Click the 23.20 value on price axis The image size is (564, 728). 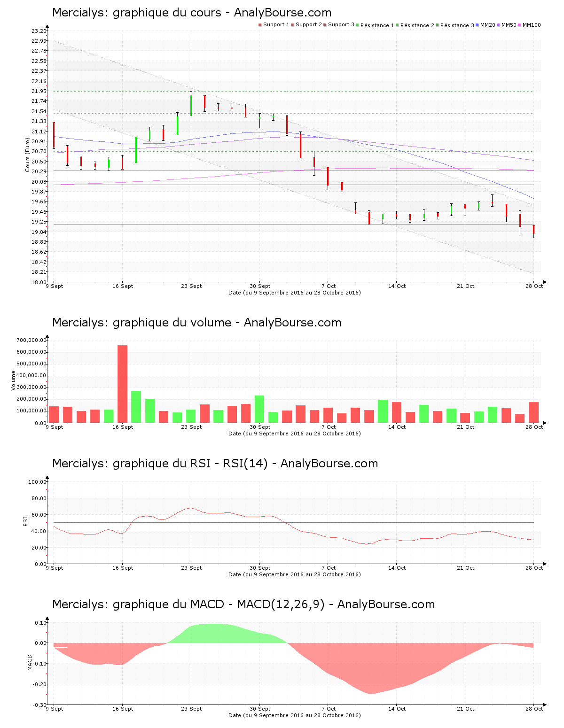[39, 31]
